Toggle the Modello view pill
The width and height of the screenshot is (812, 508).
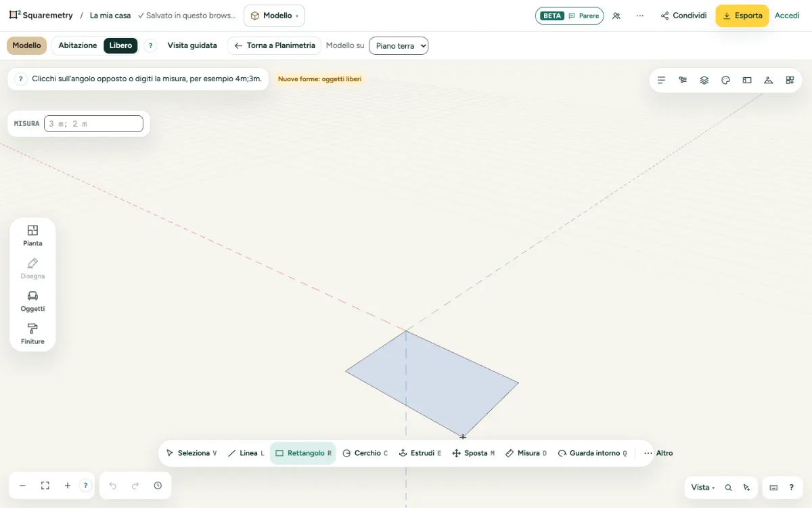(x=26, y=45)
